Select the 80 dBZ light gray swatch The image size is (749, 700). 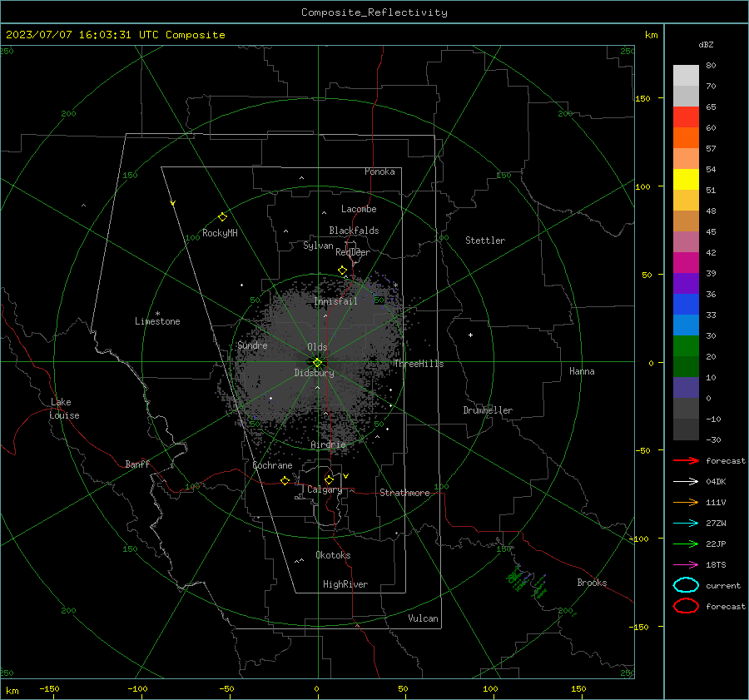(x=686, y=76)
